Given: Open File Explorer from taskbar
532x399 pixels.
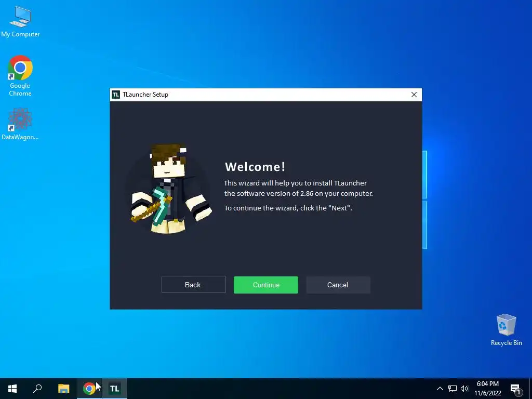Looking at the screenshot, I should click(63, 389).
